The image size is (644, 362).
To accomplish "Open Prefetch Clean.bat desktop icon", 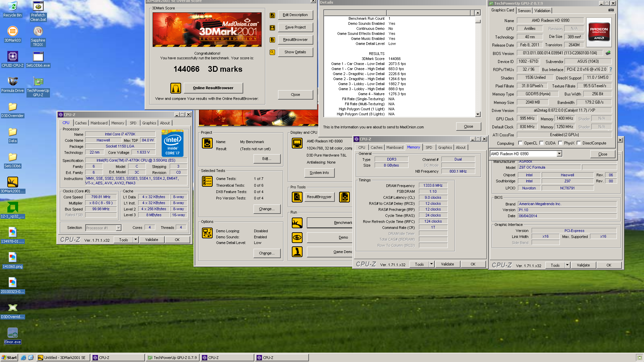I will click(x=38, y=11).
